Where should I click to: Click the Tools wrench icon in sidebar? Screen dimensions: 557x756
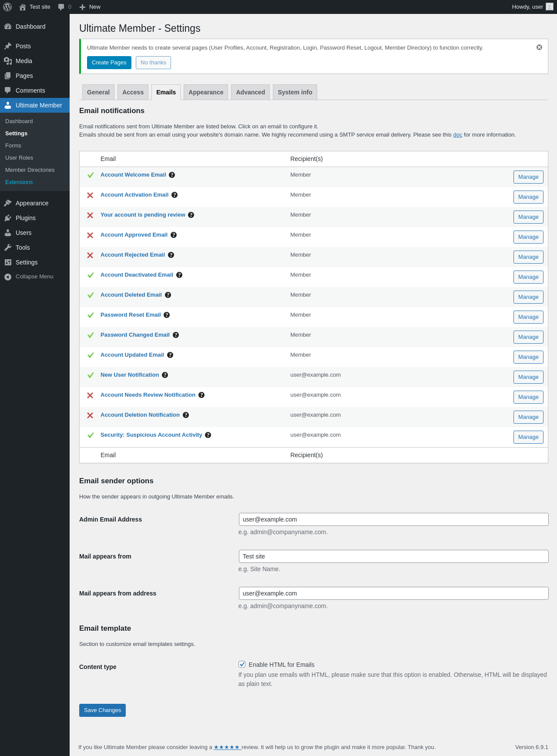click(8, 248)
